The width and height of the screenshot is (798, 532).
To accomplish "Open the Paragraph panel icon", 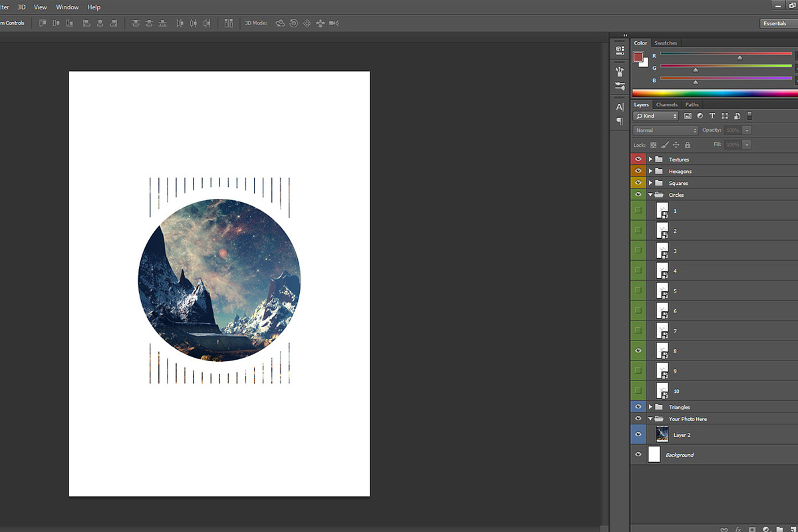I will (x=620, y=121).
